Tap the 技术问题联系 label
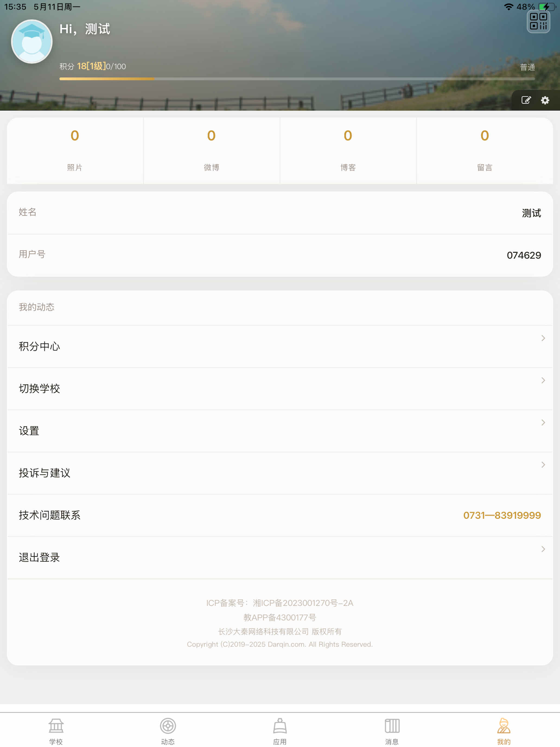 coord(50,515)
